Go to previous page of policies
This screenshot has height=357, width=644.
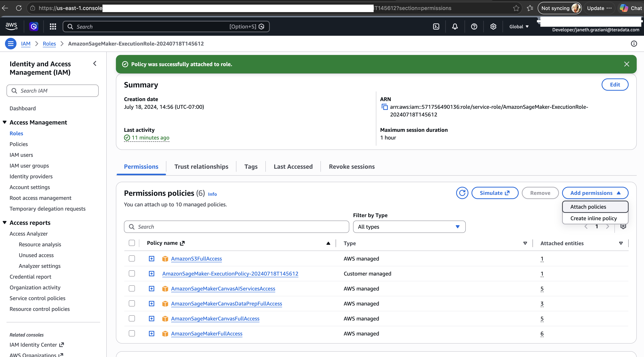point(586,227)
